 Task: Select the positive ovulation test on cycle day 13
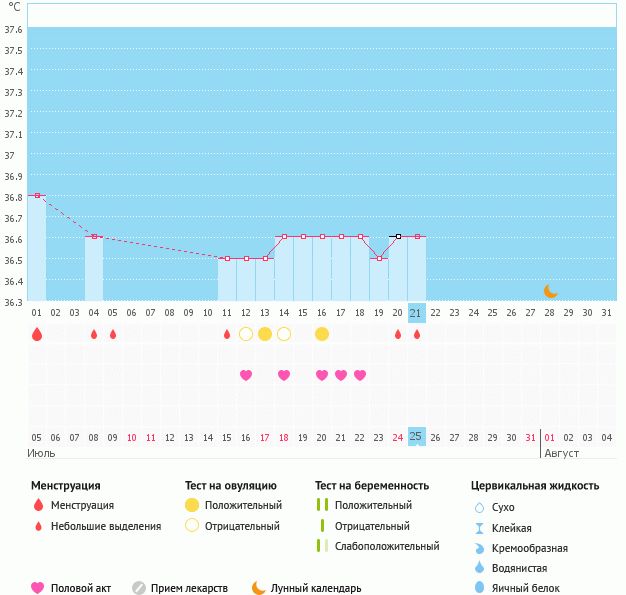tap(264, 334)
